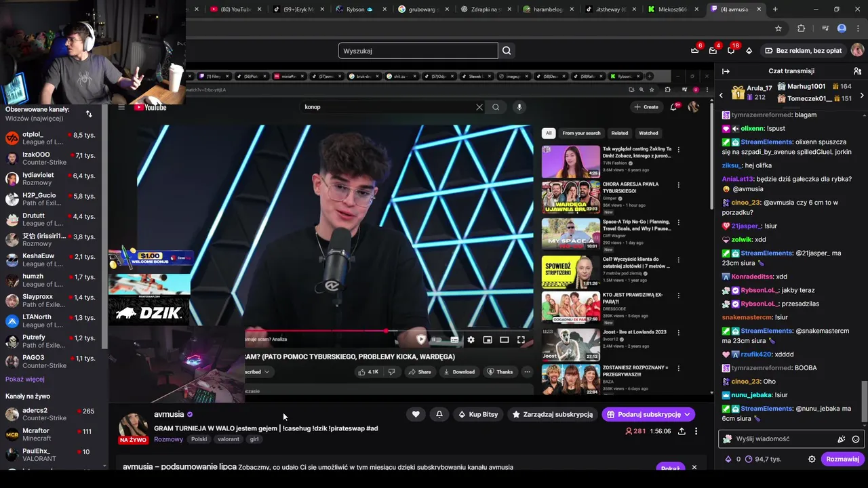
Task: Click fullscreen icon in streamed YouTube player
Action: (x=521, y=340)
